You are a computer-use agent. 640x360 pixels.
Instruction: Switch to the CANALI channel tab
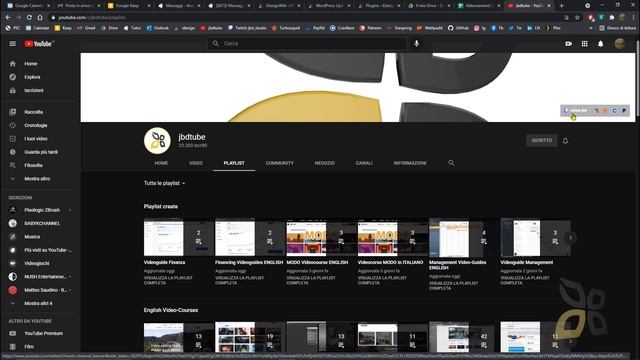pos(364,163)
